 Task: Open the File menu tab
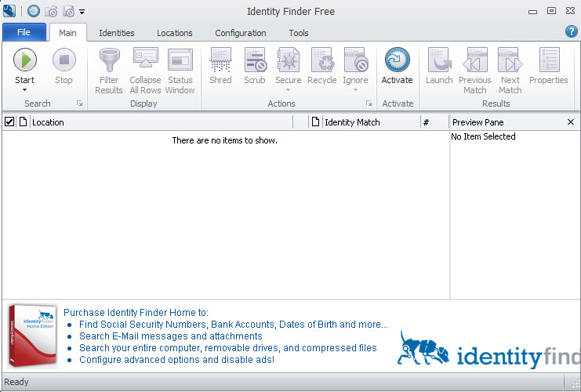(x=24, y=32)
